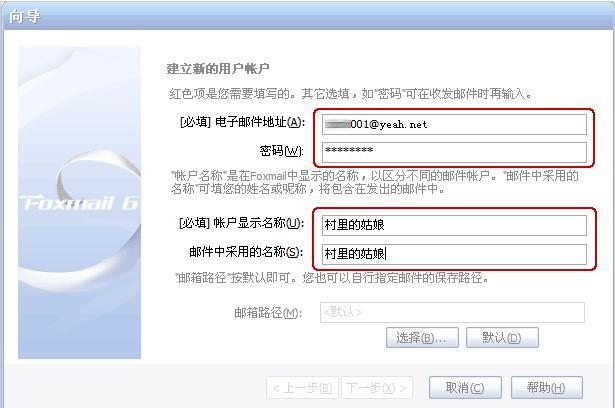
Task: Select the 邮件中采用的名称 input box
Action: click(x=454, y=254)
